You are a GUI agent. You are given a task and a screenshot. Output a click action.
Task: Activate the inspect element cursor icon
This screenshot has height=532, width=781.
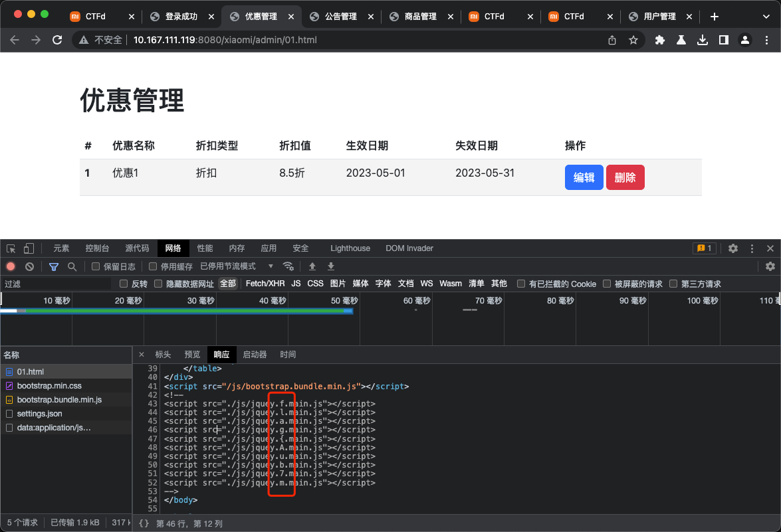[x=11, y=248]
